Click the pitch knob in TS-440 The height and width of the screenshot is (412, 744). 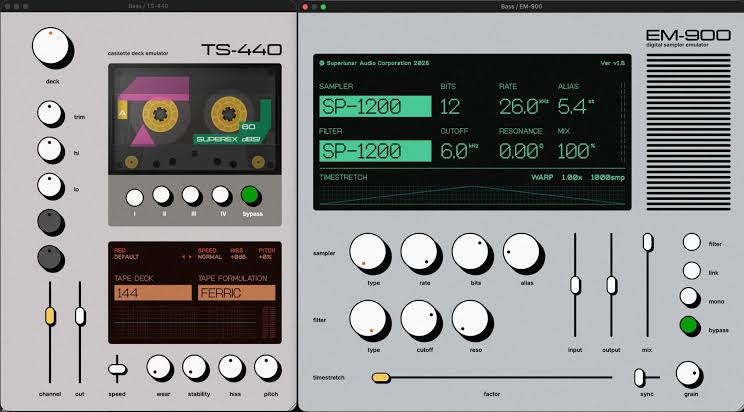pyautogui.click(x=266, y=367)
